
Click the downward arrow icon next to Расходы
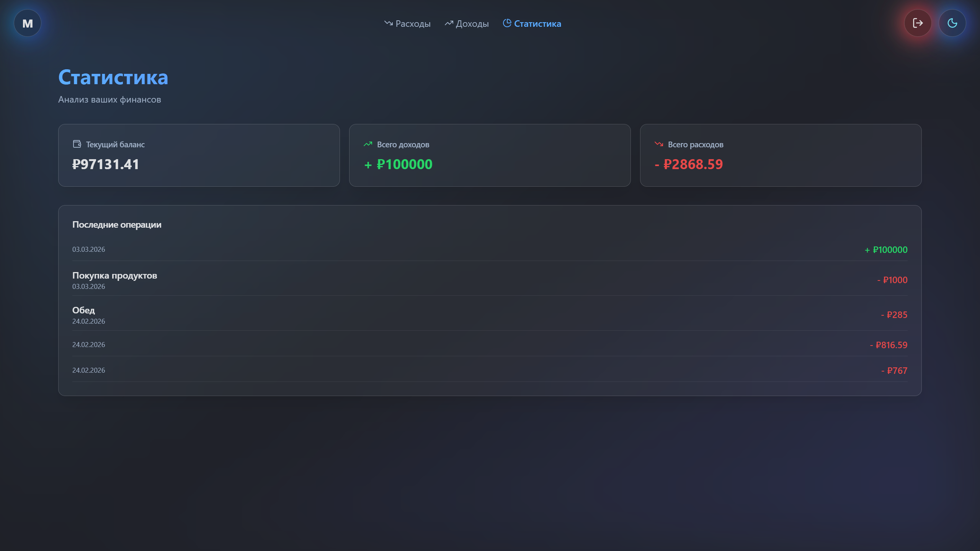(x=389, y=23)
